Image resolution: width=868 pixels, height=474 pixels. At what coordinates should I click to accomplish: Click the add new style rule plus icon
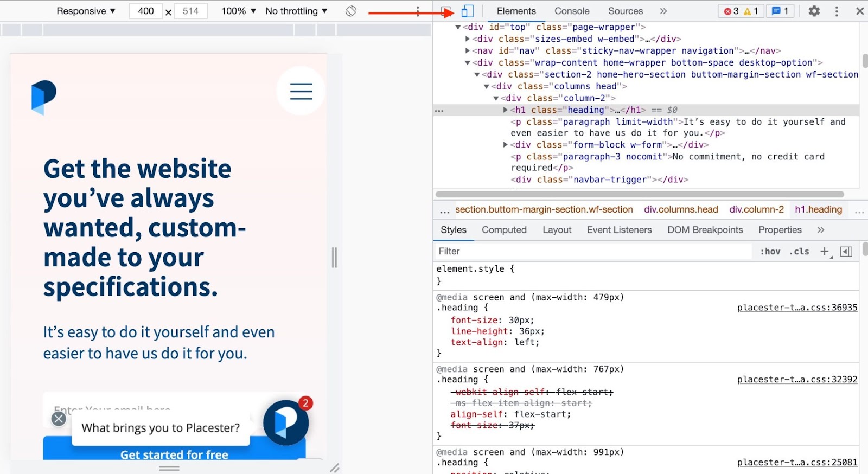coord(825,251)
